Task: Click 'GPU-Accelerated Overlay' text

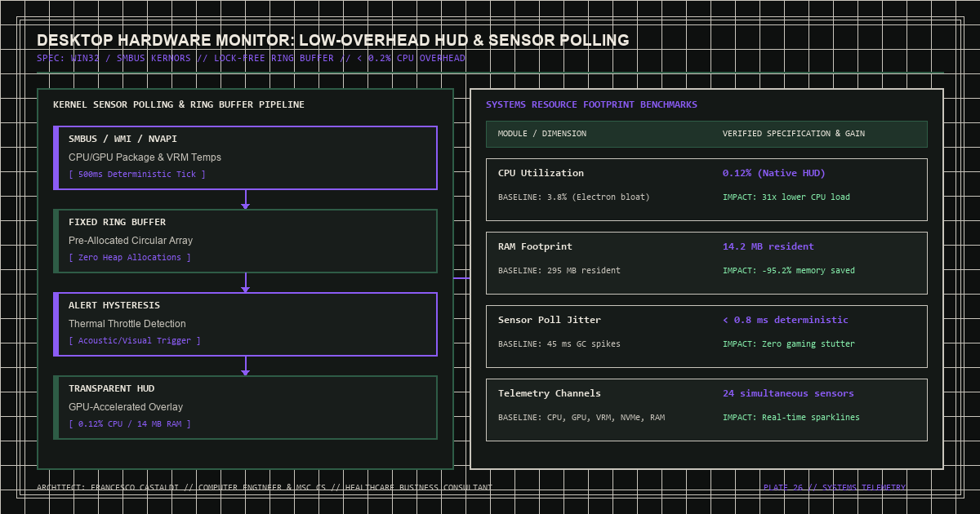Action: pyautogui.click(x=126, y=407)
